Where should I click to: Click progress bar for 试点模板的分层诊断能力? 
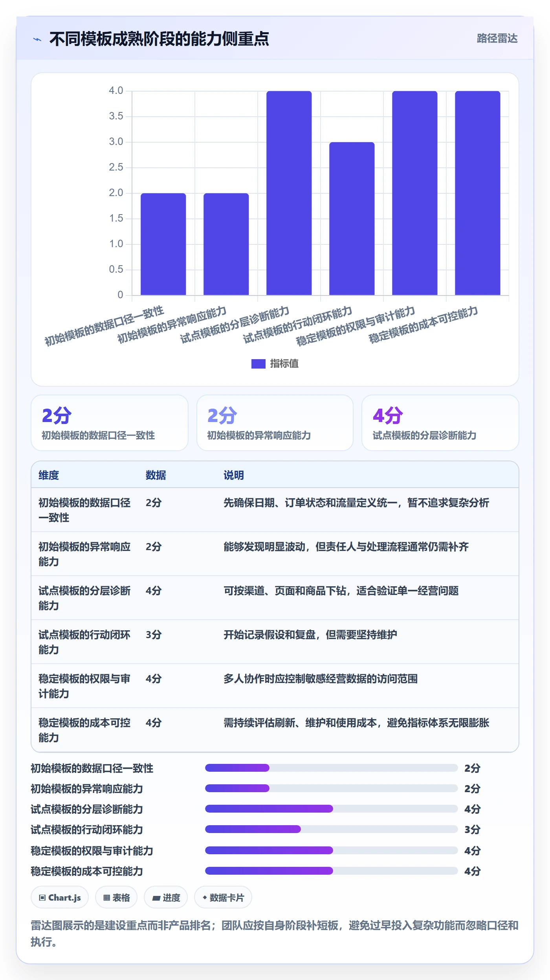[332, 809]
